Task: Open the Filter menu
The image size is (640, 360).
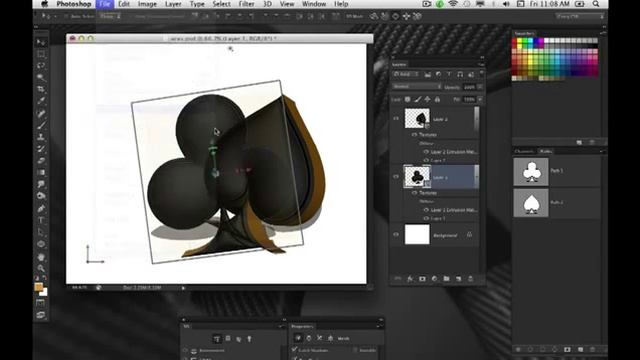Action: click(x=247, y=4)
